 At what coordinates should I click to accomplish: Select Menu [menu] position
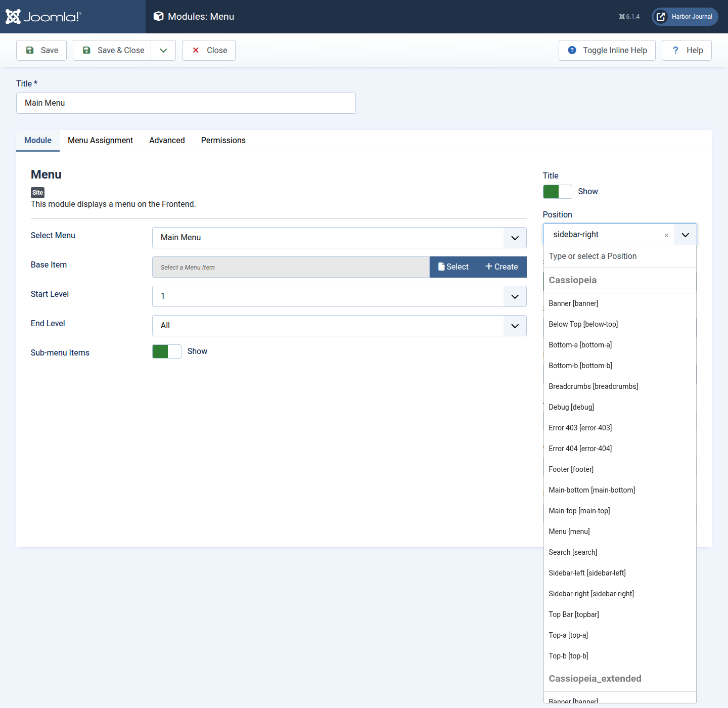(x=620, y=532)
